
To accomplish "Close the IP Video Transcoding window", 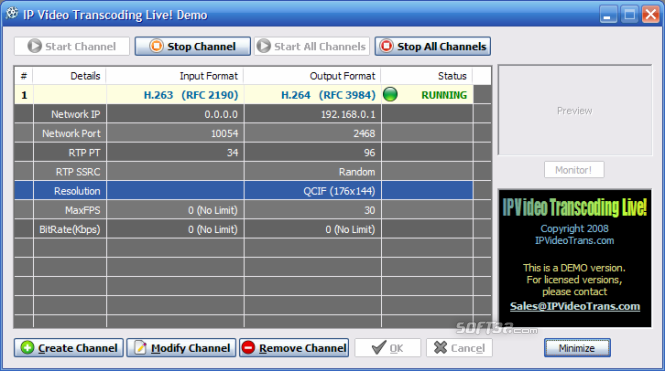I will [x=650, y=14].
